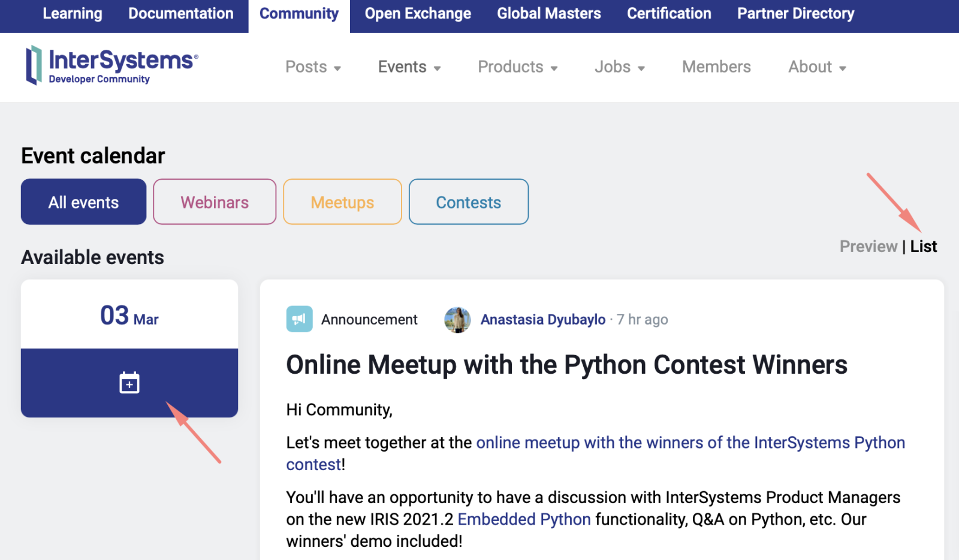Switch to Preview view mode
Image resolution: width=959 pixels, height=560 pixels.
coord(868,246)
